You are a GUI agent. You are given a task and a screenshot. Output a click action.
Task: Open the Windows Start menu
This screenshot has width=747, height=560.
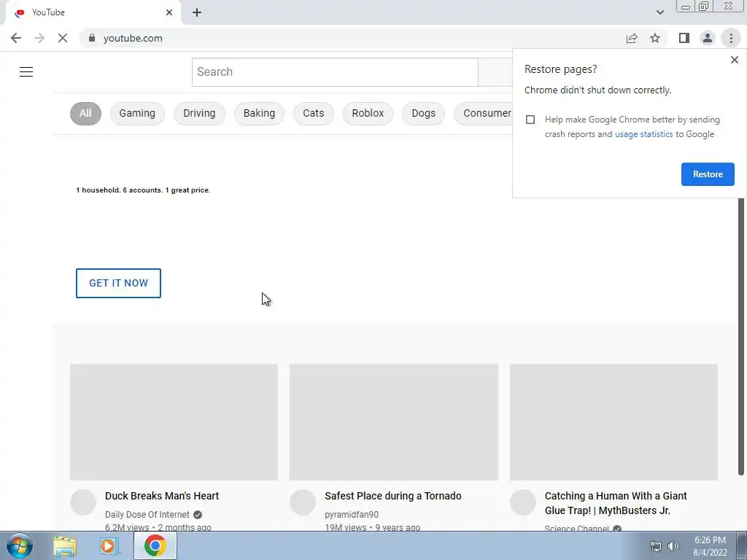(x=19, y=545)
